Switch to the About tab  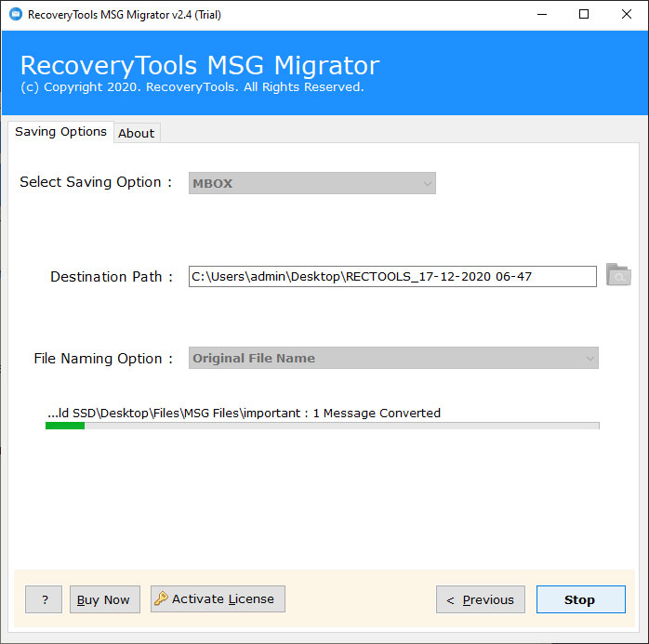point(136,133)
